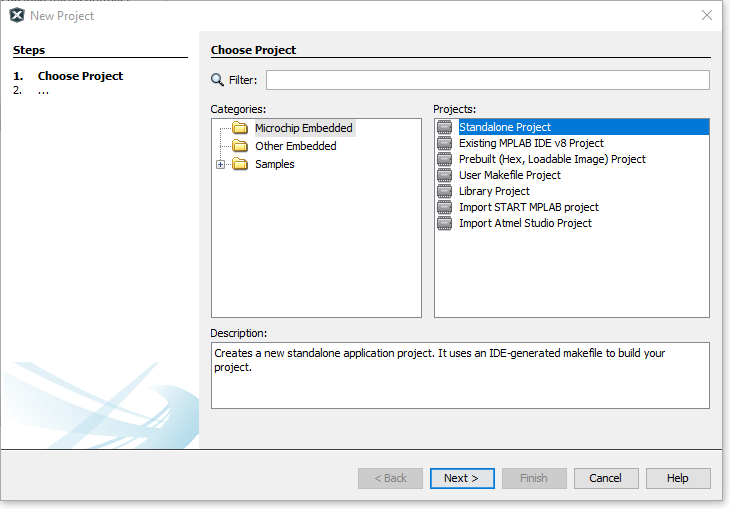730x509 pixels.
Task: Click the User Makefile Project chip icon
Action: click(x=445, y=175)
